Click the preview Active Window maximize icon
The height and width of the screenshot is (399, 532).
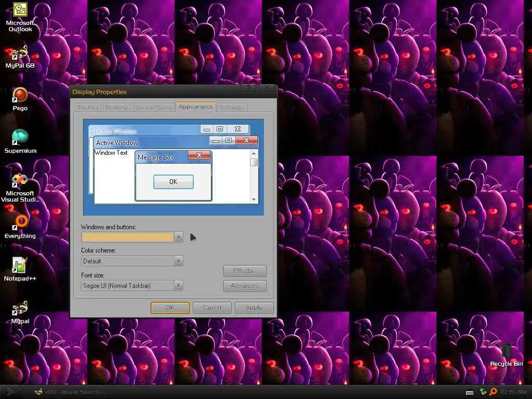pos(229,140)
